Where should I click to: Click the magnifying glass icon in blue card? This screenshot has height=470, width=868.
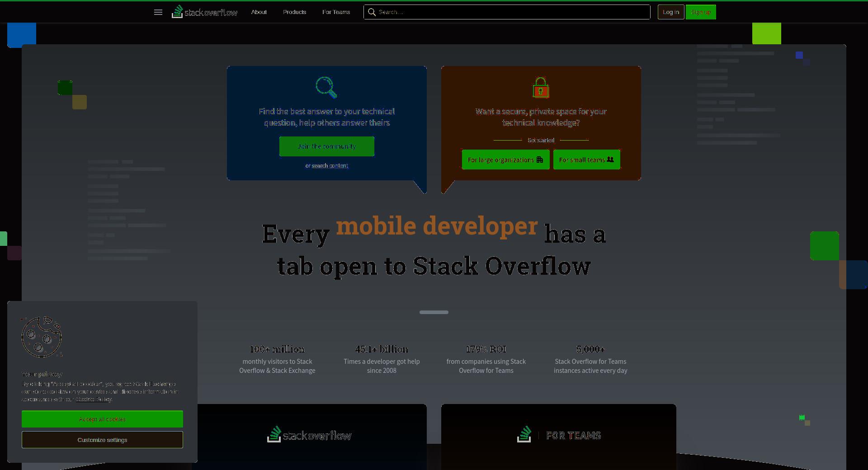click(326, 87)
